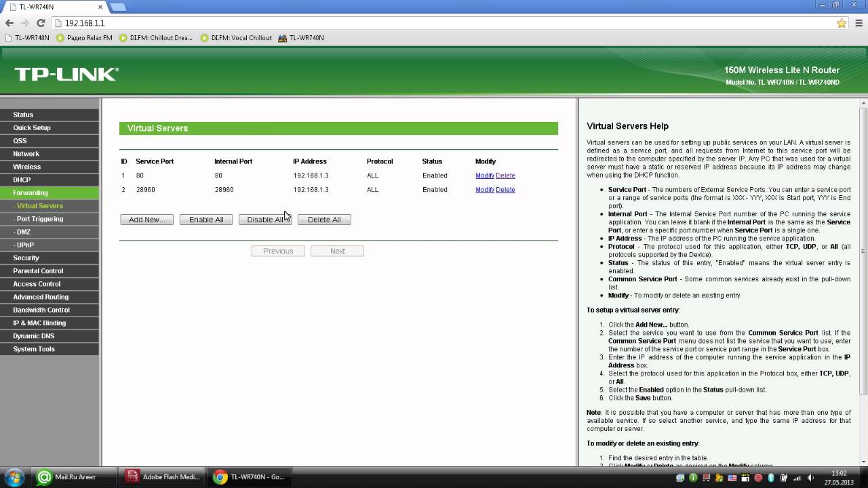Image resolution: width=868 pixels, height=488 pixels.
Task: Click Modify for port 80 entry
Action: point(485,176)
